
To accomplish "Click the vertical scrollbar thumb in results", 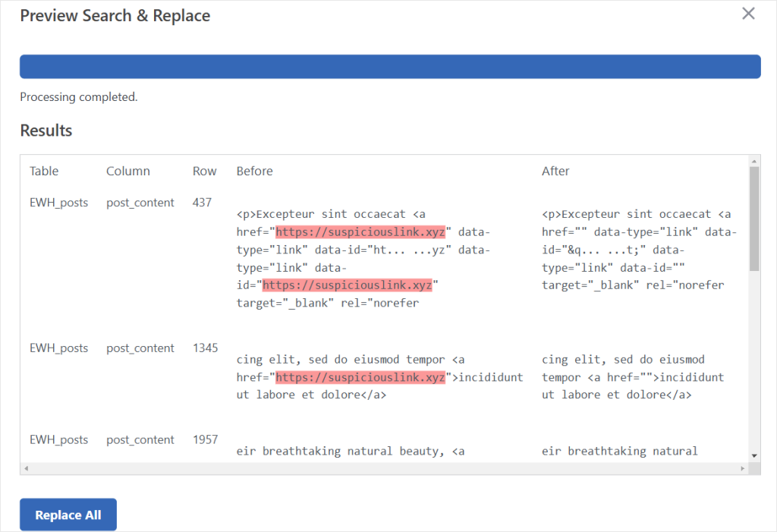I will 753,220.
